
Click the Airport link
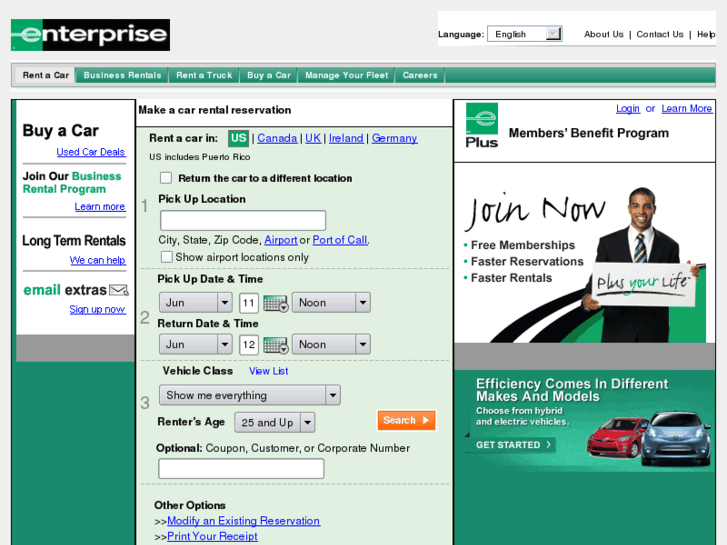(x=281, y=240)
